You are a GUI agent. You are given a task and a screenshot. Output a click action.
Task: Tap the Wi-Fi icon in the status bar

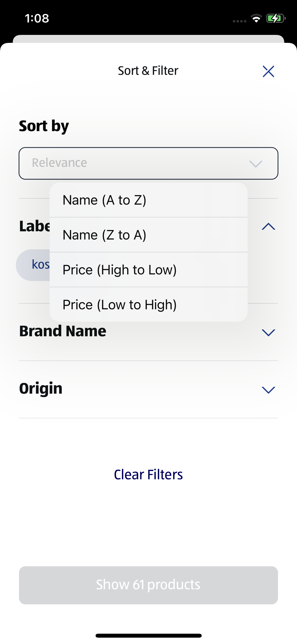coord(256,19)
